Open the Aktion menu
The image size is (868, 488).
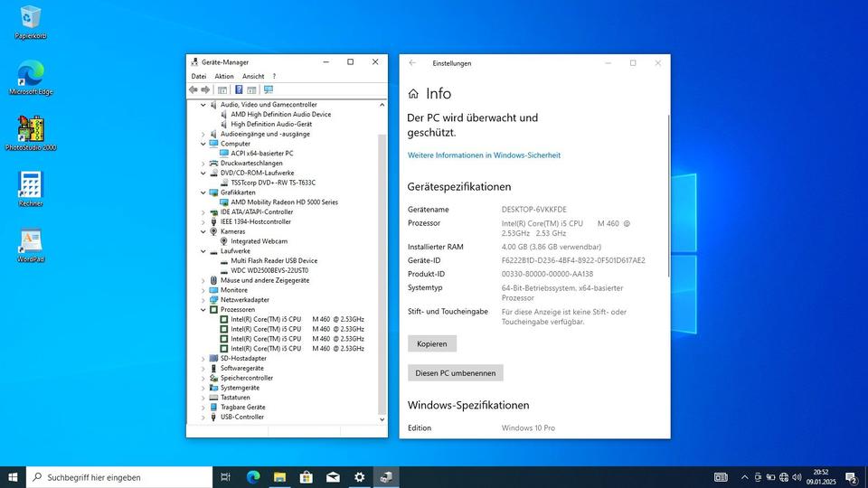coord(224,76)
